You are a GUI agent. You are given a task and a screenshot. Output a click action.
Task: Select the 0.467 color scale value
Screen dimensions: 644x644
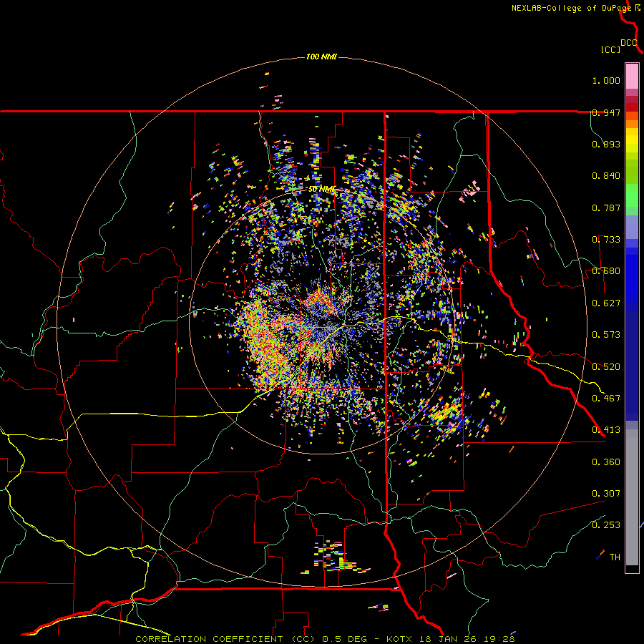(606, 398)
